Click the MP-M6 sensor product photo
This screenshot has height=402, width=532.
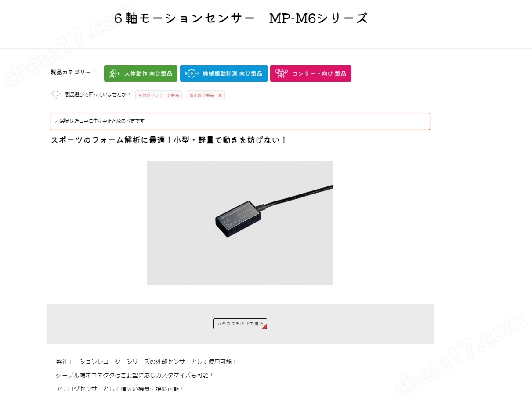tap(240, 223)
